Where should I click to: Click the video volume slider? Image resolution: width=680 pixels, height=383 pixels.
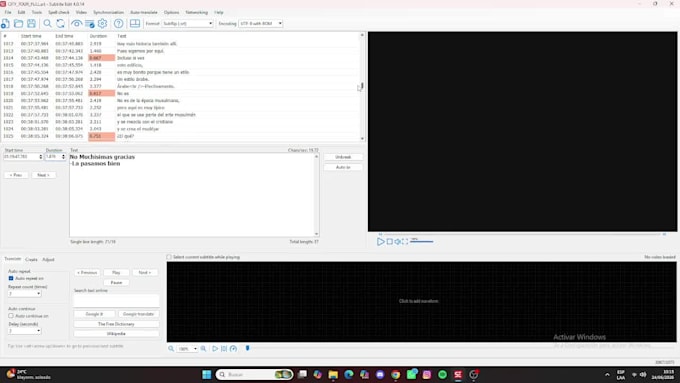[x=421, y=242]
